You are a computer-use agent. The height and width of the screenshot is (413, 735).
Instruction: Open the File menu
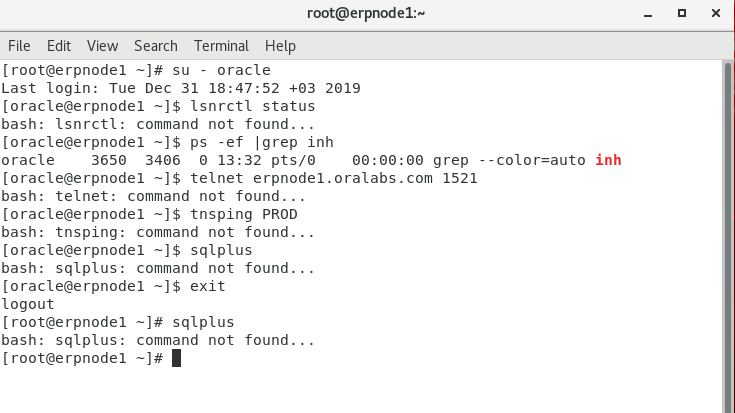(19, 46)
